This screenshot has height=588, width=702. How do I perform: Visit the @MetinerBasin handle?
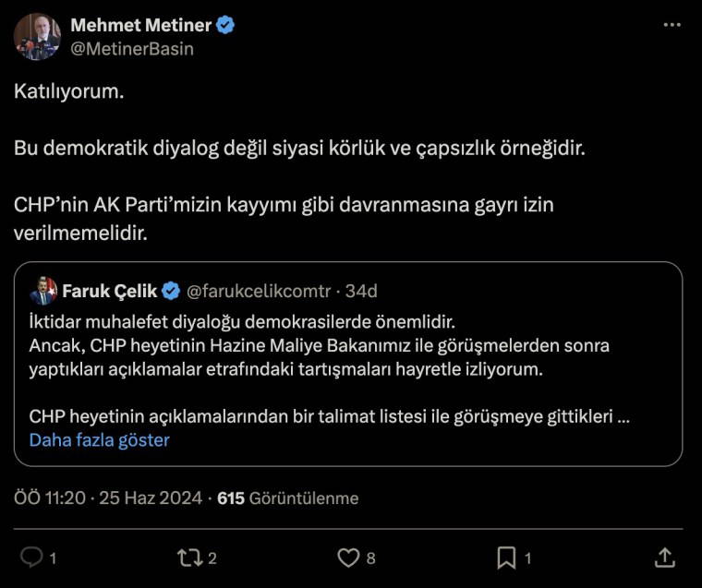(132, 49)
